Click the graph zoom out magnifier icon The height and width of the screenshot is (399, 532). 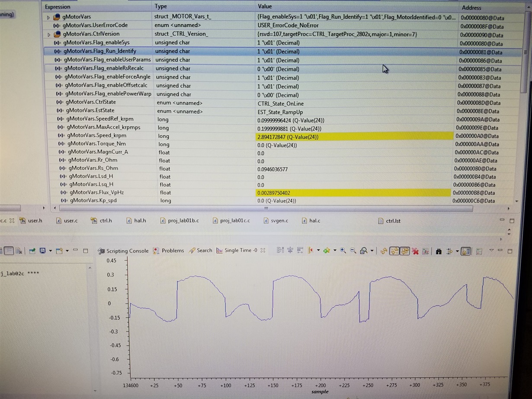tap(353, 250)
